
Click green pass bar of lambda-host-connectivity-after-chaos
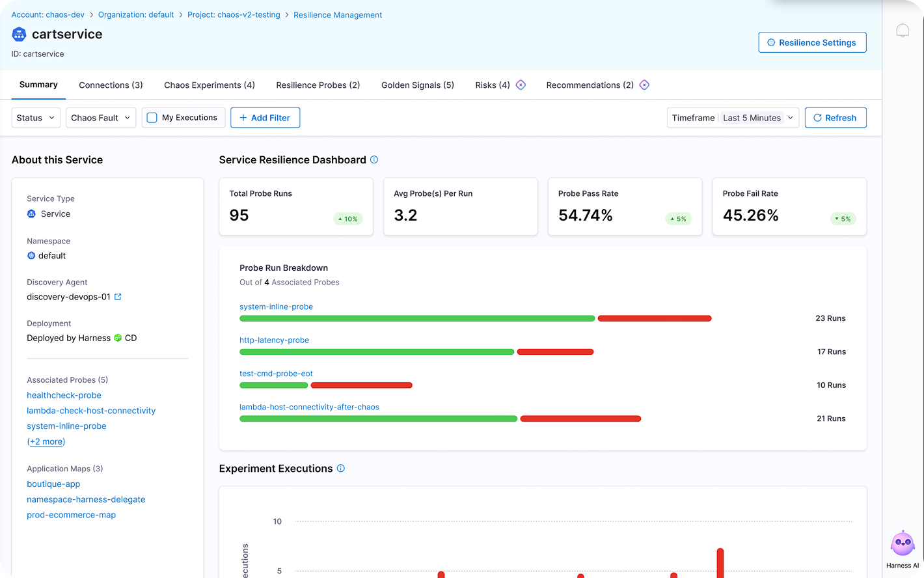click(x=379, y=419)
